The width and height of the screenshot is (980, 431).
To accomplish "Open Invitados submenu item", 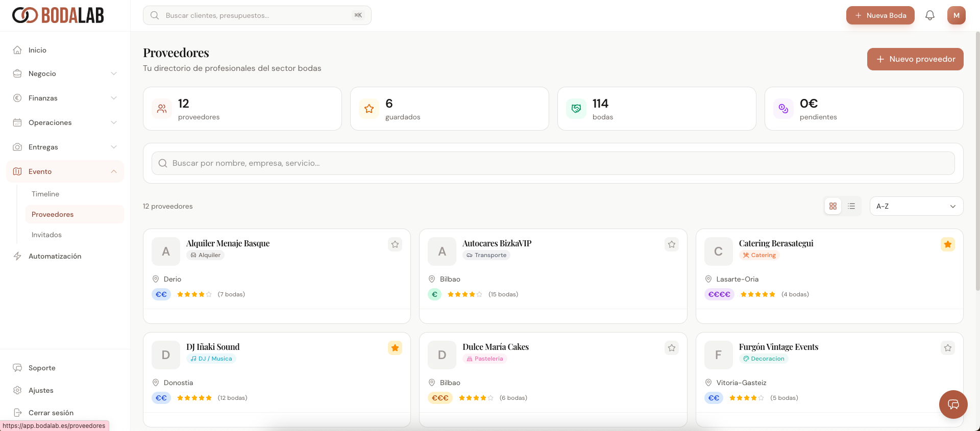I will point(46,235).
